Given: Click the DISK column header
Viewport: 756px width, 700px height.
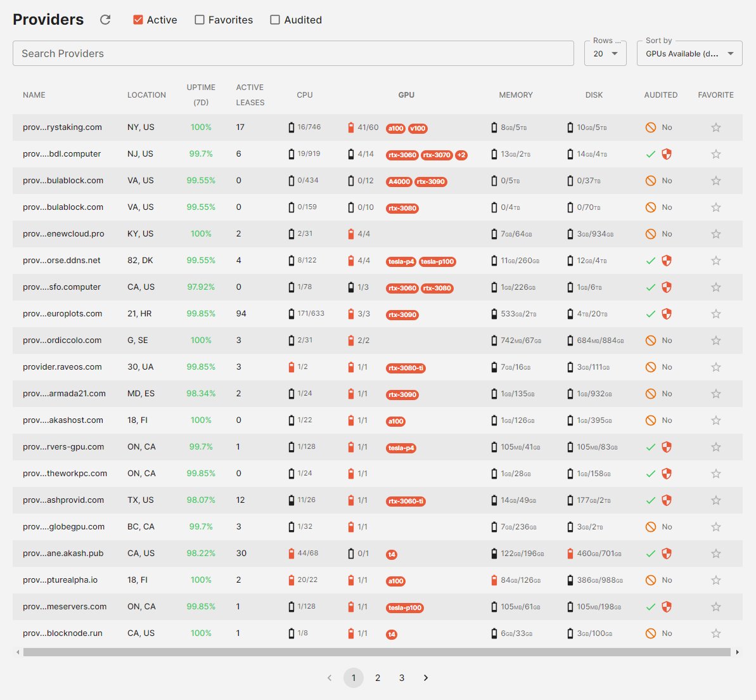Looking at the screenshot, I should pyautogui.click(x=594, y=95).
